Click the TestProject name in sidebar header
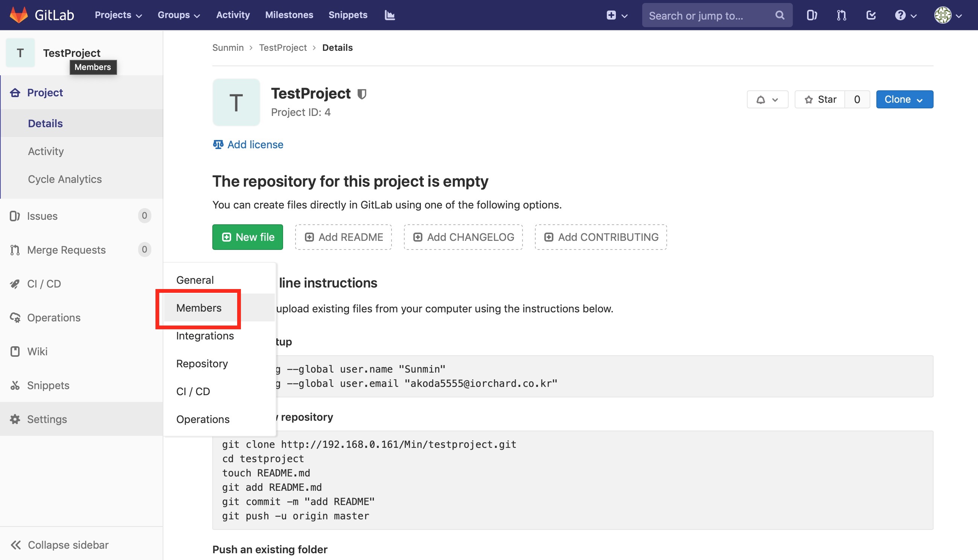Screen dimensions: 978x560 [72, 53]
